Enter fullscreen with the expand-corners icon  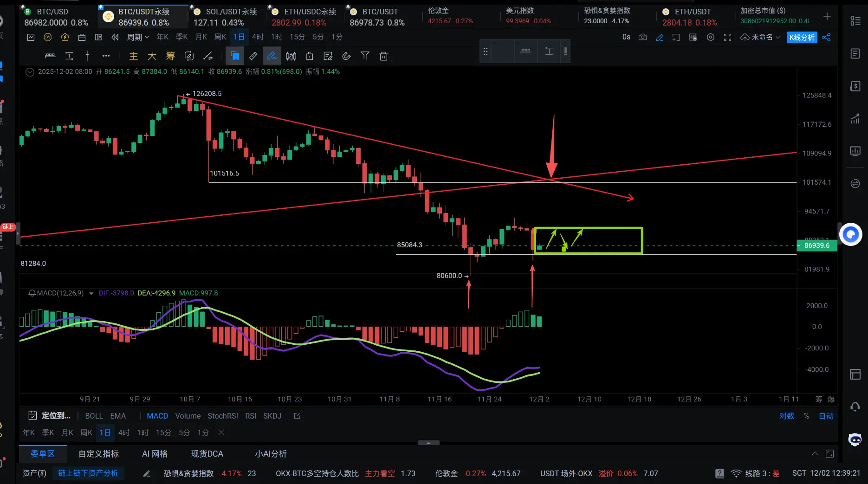click(727, 37)
